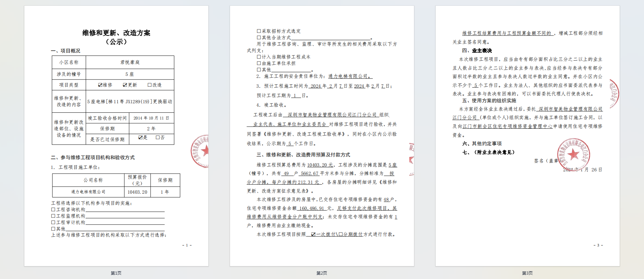Check the 由施工单位承担 option
Image resolution: width=644 pixels, height=279 pixels.
(259, 63)
